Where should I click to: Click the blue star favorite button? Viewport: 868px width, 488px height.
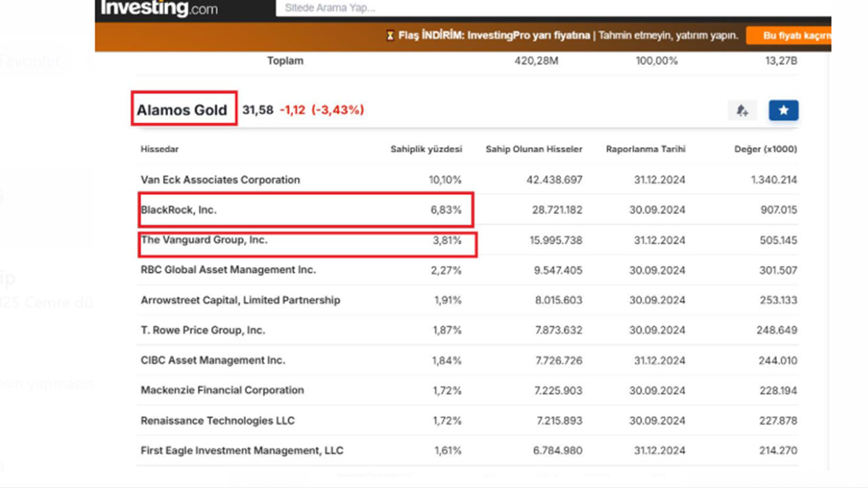[783, 110]
